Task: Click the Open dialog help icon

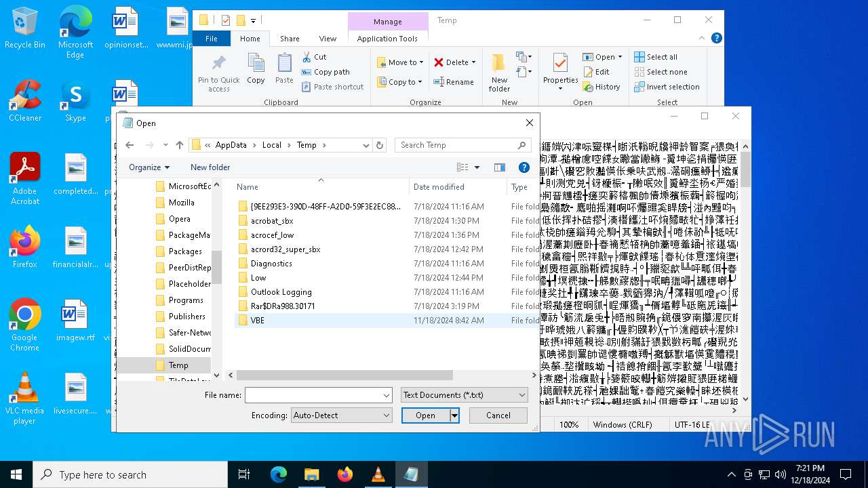Action: (524, 167)
